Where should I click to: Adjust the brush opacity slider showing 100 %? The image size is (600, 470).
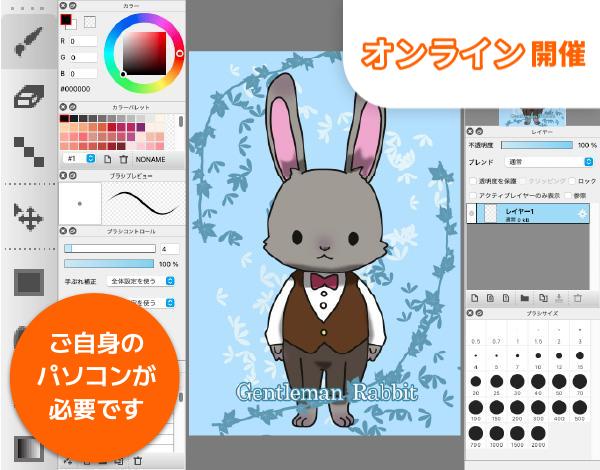(x=109, y=264)
